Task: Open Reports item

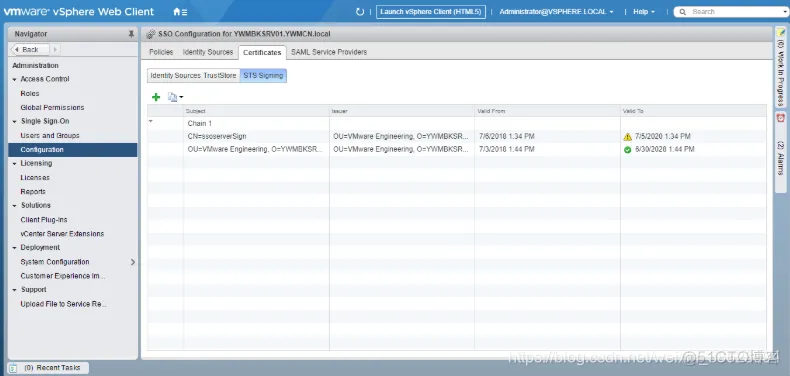Action: coord(33,192)
